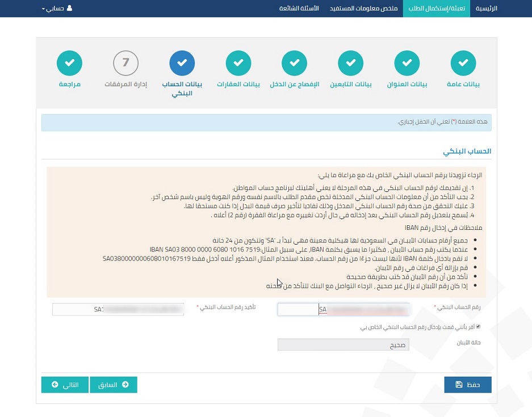Open step 7 إدارة المرفقات circle
The width and height of the screenshot is (532, 417).
point(125,63)
